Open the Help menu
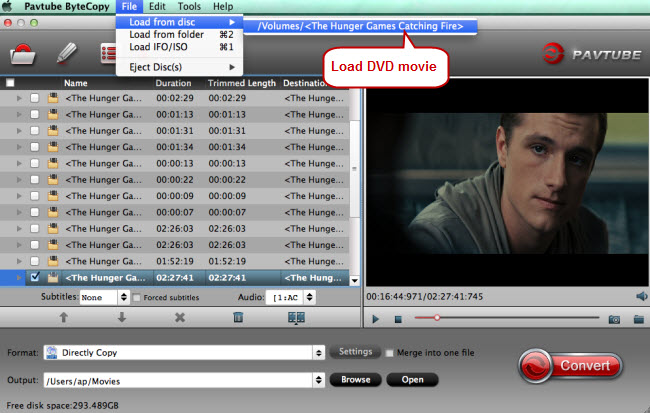The image size is (650, 413). (223, 6)
